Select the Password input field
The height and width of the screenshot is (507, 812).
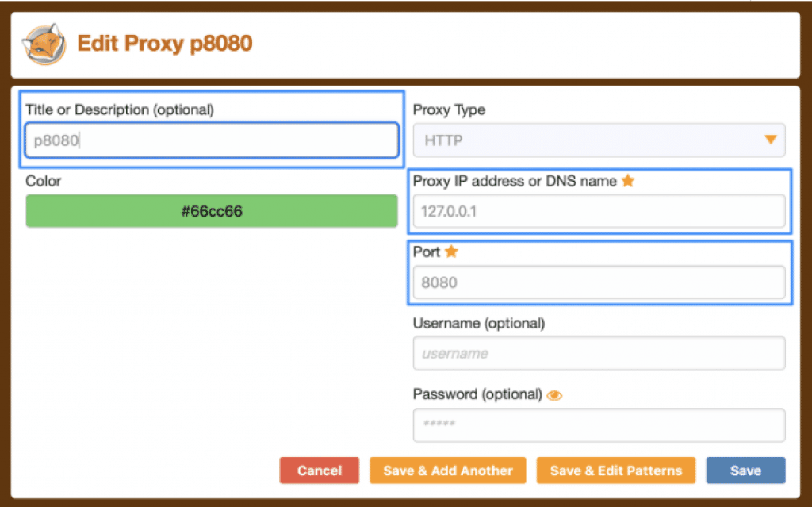pyautogui.click(x=599, y=425)
